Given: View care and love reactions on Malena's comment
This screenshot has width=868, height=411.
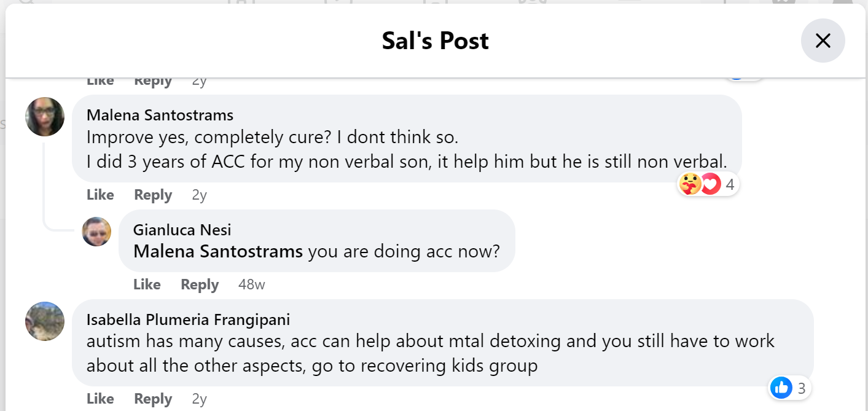Looking at the screenshot, I should 708,184.
